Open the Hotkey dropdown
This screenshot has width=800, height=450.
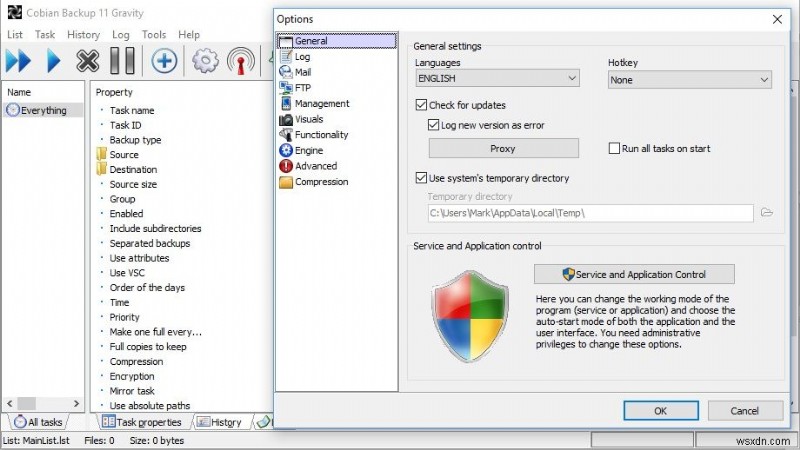point(690,80)
